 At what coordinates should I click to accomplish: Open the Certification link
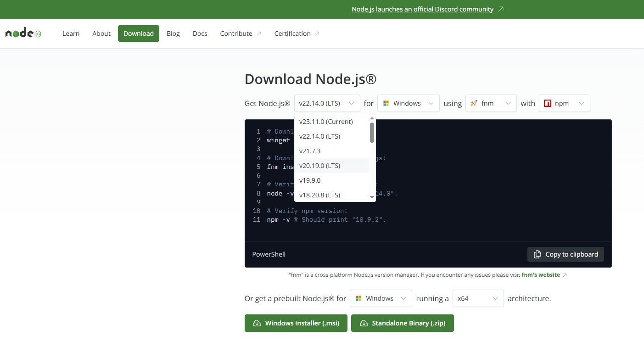pyautogui.click(x=297, y=34)
